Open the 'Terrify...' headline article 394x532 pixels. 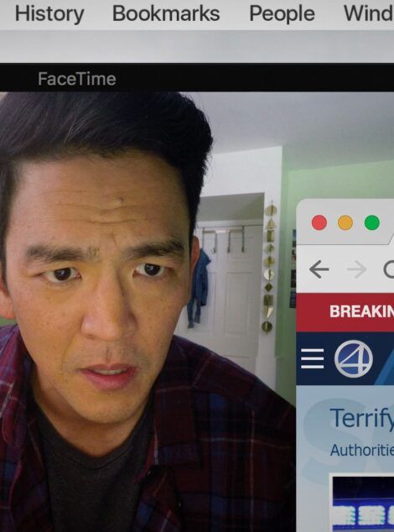[362, 419]
